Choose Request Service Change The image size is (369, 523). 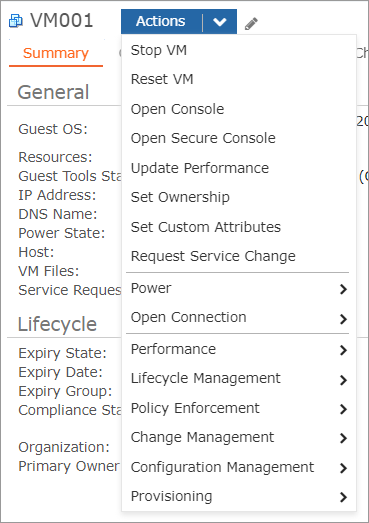point(239,256)
